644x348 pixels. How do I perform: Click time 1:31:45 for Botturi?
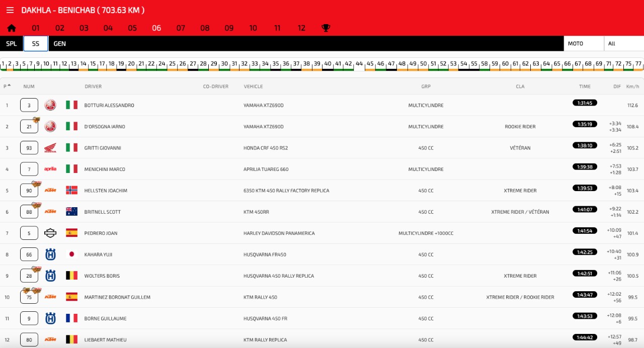coord(585,103)
